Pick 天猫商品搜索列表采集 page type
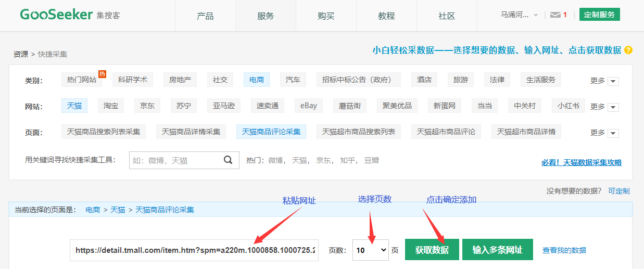The image size is (644, 269). coord(104,132)
